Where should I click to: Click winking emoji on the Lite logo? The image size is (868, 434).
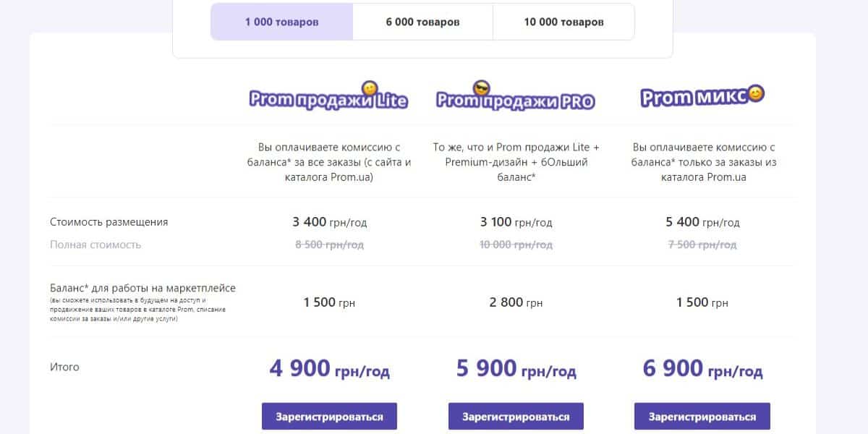tap(369, 89)
